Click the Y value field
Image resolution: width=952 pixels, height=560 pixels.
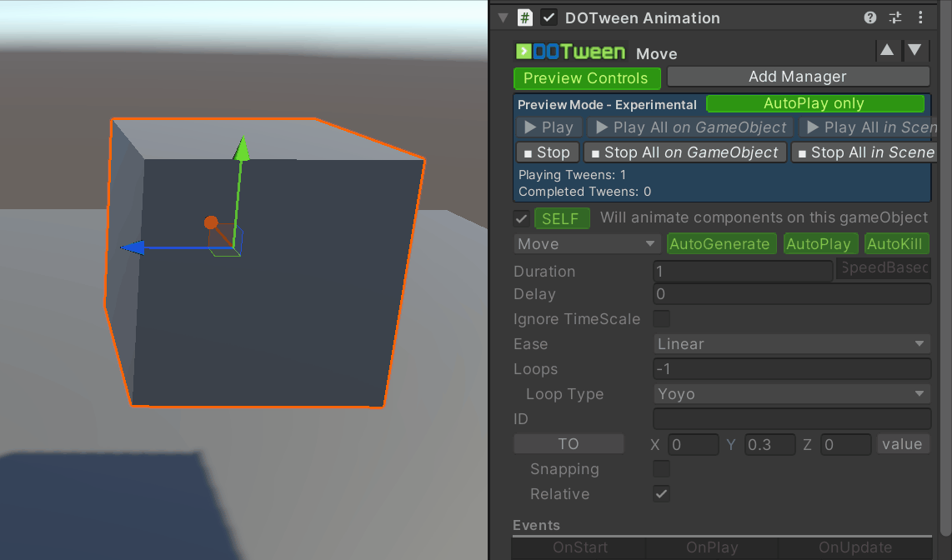pyautogui.click(x=770, y=445)
